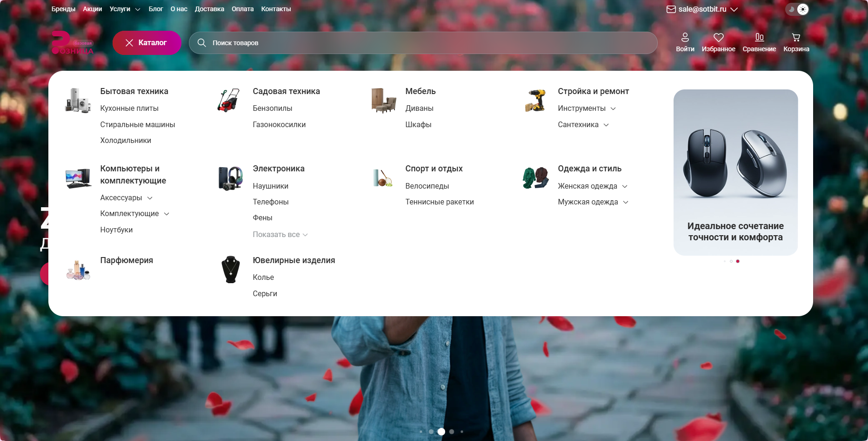This screenshot has width=868, height=441.
Task: Open the Корзина cart icon
Action: point(796,37)
